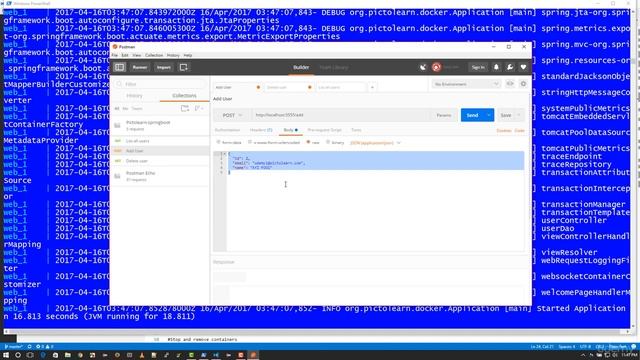The height and width of the screenshot is (360, 640).
Task: Open the Help menu in Postman
Action: [188, 55]
